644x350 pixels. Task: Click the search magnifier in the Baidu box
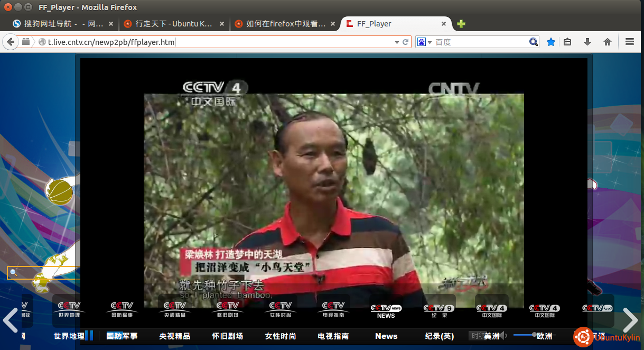point(534,42)
